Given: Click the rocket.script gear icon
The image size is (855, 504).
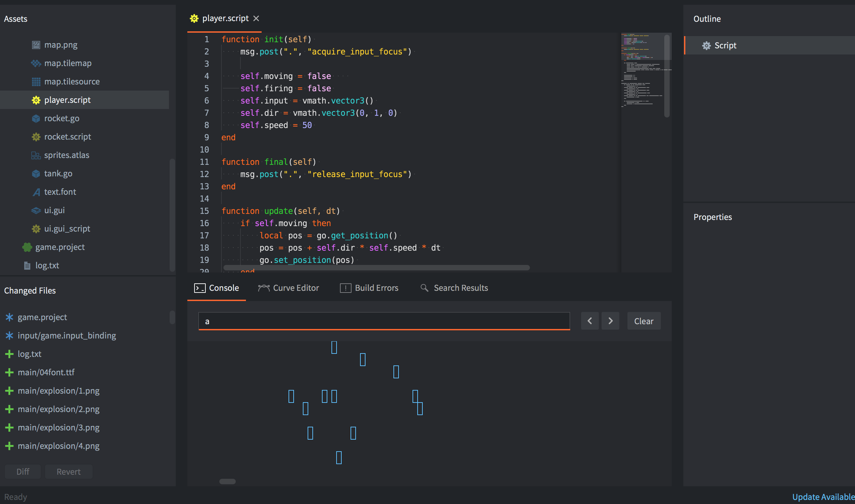Looking at the screenshot, I should pyautogui.click(x=36, y=137).
